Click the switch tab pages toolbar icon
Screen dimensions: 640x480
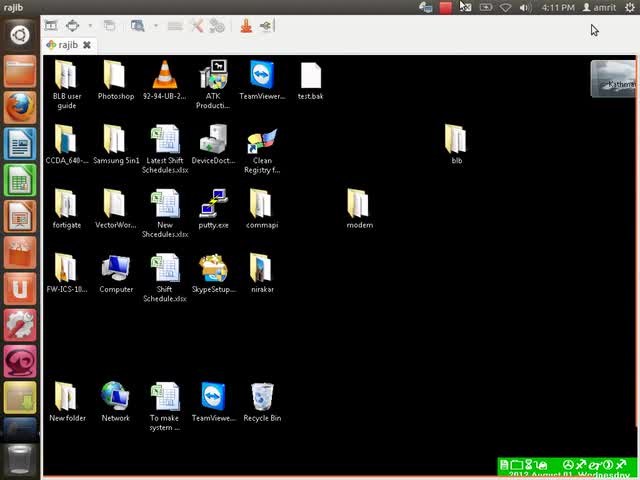pos(109,26)
